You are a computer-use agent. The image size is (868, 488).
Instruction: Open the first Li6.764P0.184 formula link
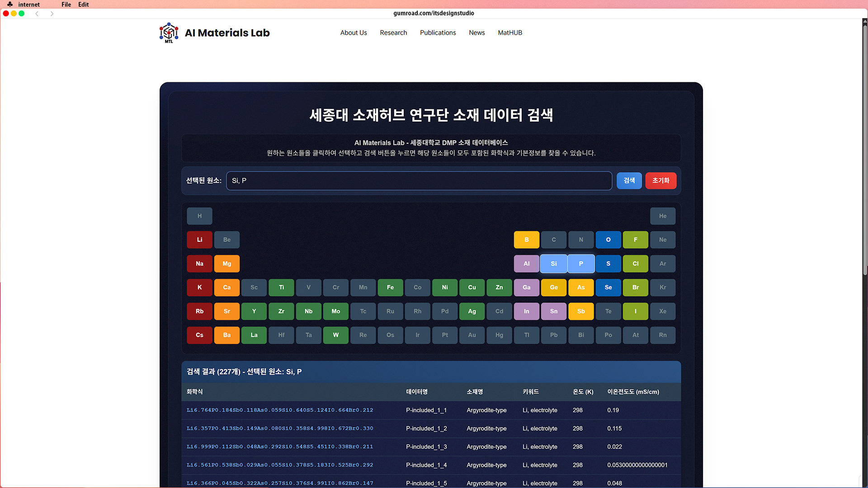(x=280, y=410)
